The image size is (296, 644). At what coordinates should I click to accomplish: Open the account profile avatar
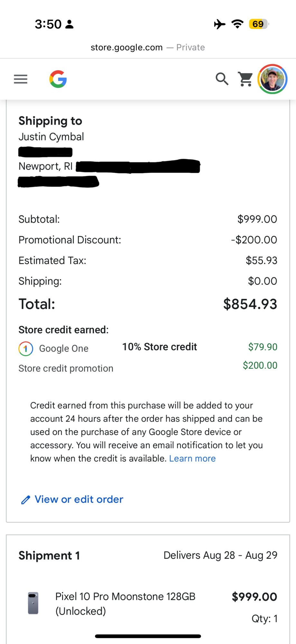click(x=272, y=79)
